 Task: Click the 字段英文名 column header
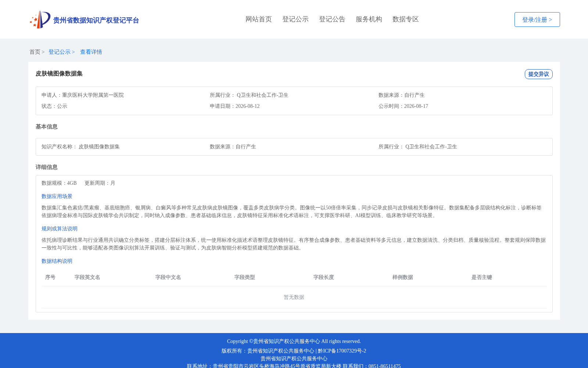pyautogui.click(x=87, y=277)
